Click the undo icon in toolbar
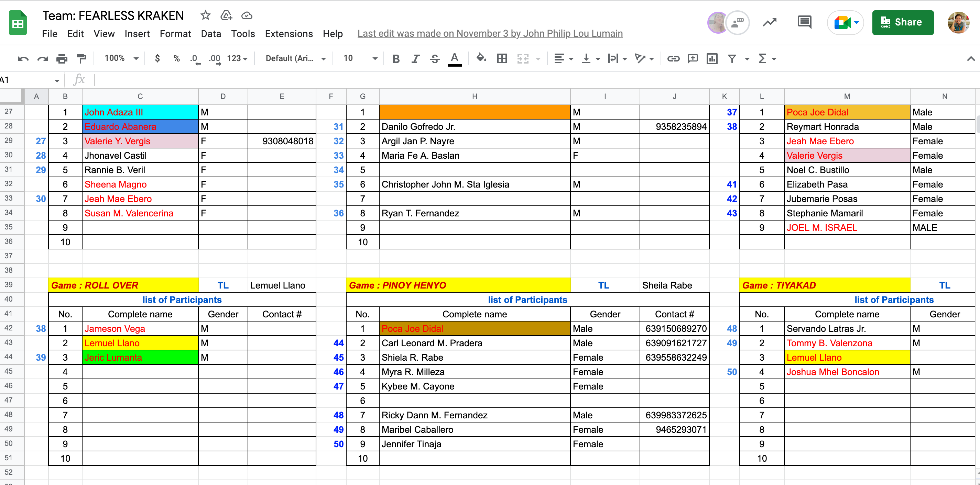 (x=23, y=58)
